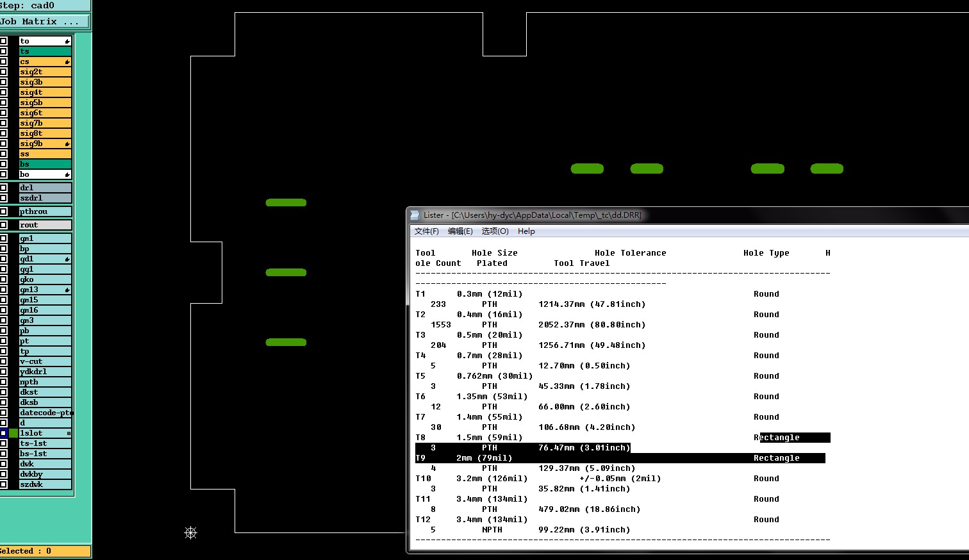
Task: Toggle the 'v-cut' layer checkbox
Action: pyautogui.click(x=4, y=361)
